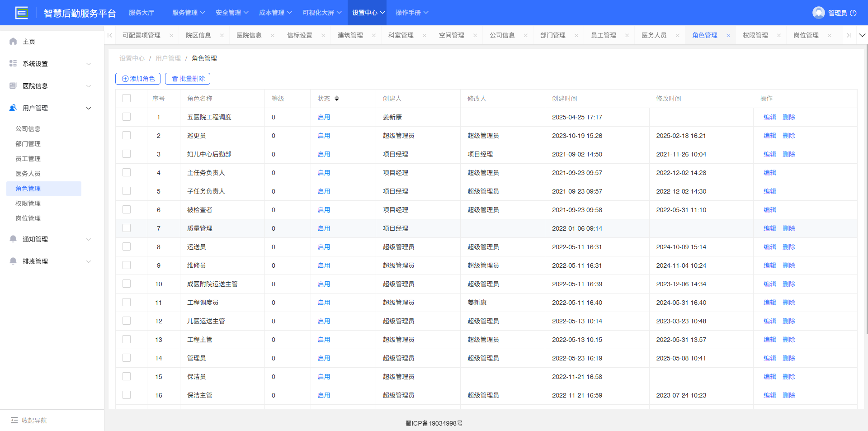Expand the 医院信息 sidebar section
The height and width of the screenshot is (431, 868).
(89, 86)
